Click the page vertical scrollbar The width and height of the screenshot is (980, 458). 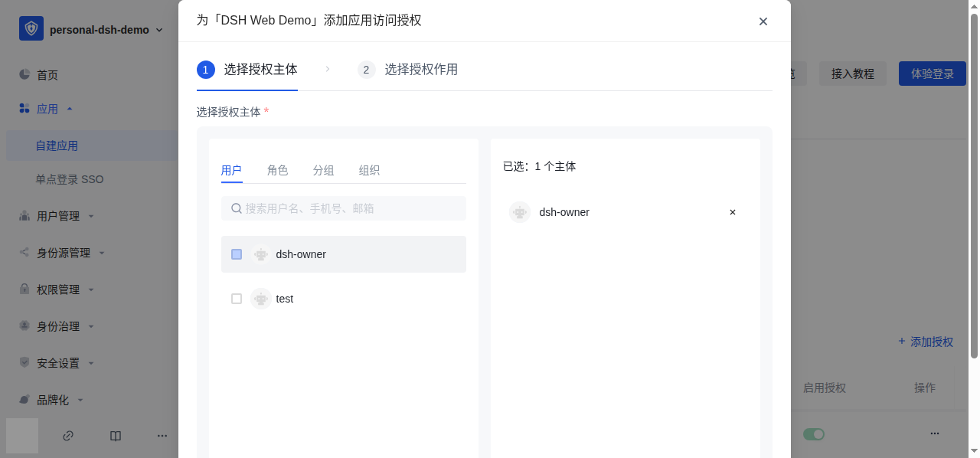click(974, 185)
